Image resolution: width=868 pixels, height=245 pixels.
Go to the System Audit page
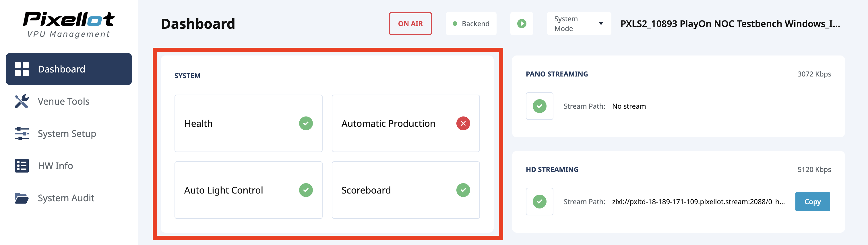66,198
